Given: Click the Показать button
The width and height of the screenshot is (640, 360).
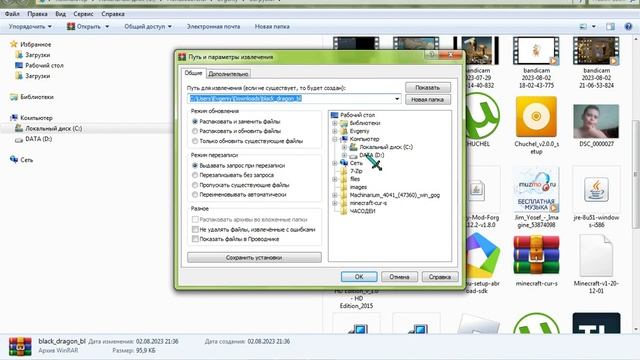Looking at the screenshot, I should click(x=428, y=87).
